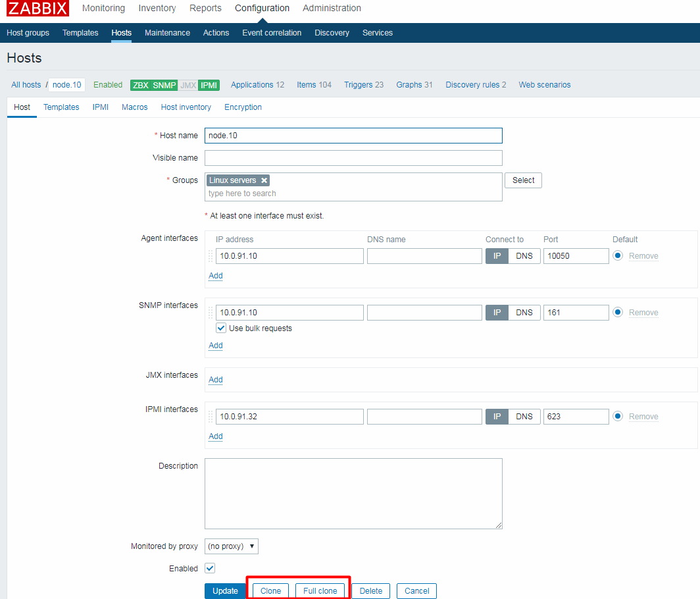Click the Update button

225,591
